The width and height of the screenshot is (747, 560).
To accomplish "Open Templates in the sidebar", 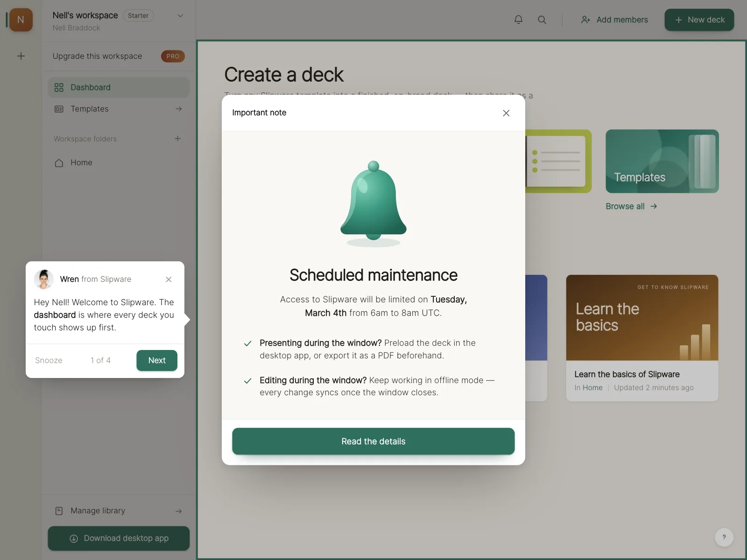I will pyautogui.click(x=119, y=109).
